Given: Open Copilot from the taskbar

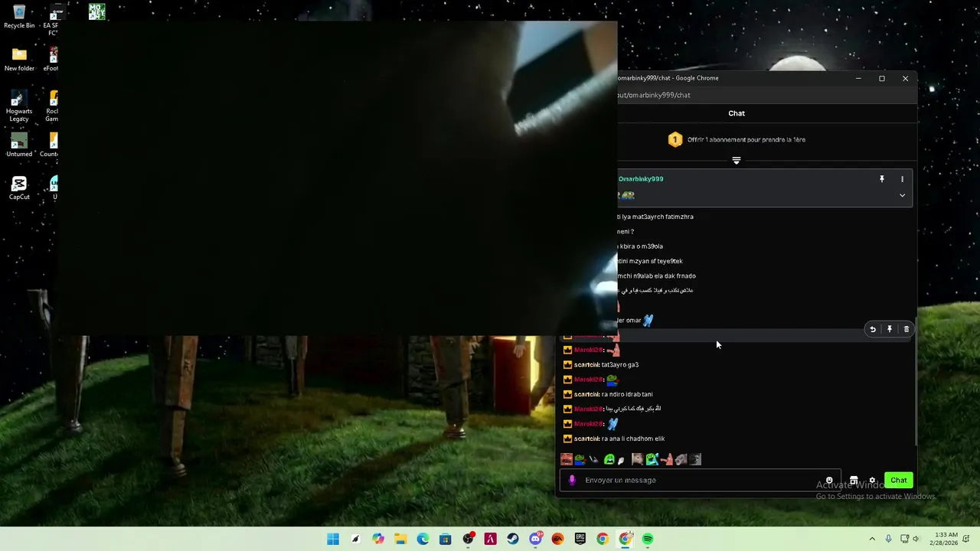Looking at the screenshot, I should coord(378,540).
